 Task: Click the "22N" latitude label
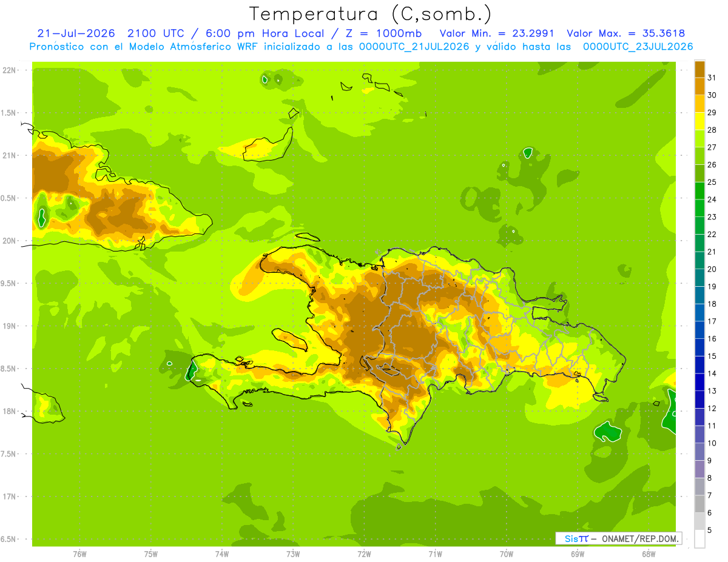10,70
